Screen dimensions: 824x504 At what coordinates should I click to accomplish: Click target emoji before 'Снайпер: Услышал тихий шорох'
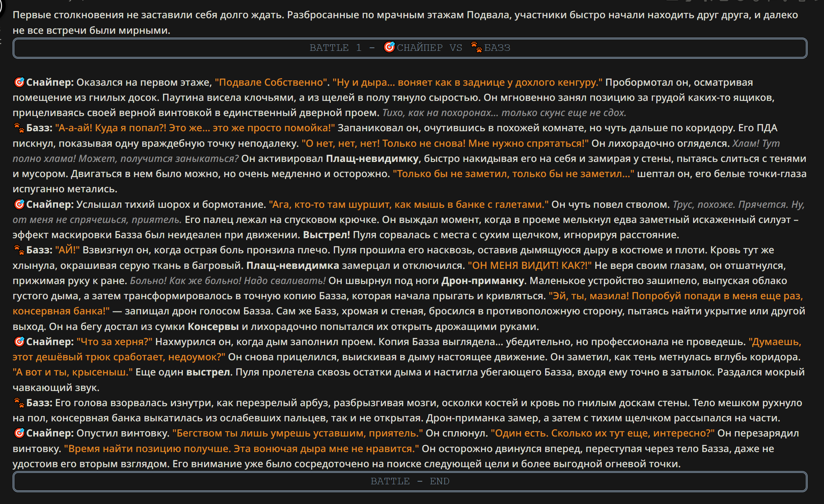tap(19, 204)
